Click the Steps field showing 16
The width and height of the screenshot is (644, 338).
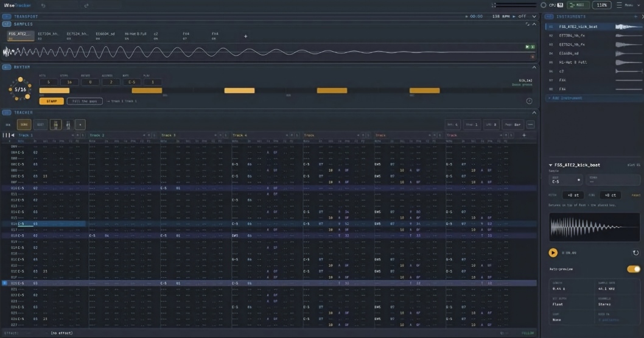point(69,82)
